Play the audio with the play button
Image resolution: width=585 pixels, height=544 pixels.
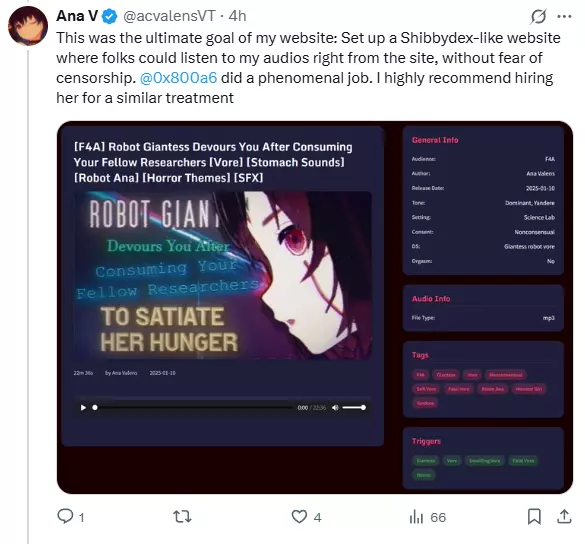tap(83, 407)
